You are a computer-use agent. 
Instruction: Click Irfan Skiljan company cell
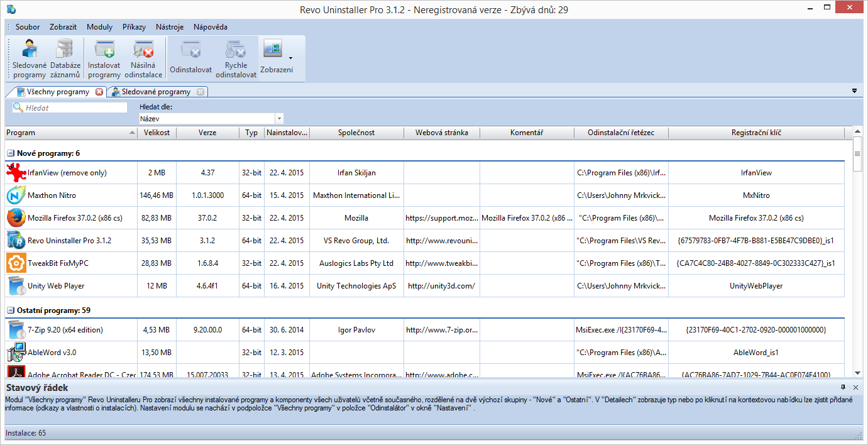click(x=356, y=172)
